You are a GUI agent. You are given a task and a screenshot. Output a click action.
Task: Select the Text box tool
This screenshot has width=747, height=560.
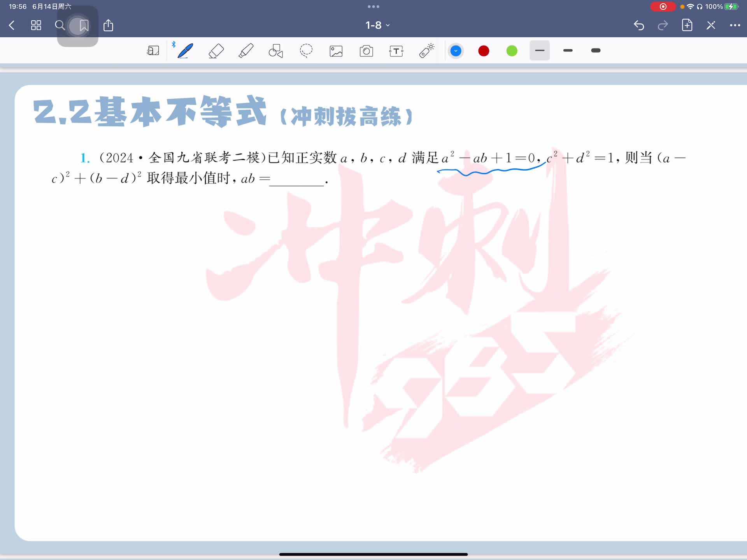[x=396, y=51]
